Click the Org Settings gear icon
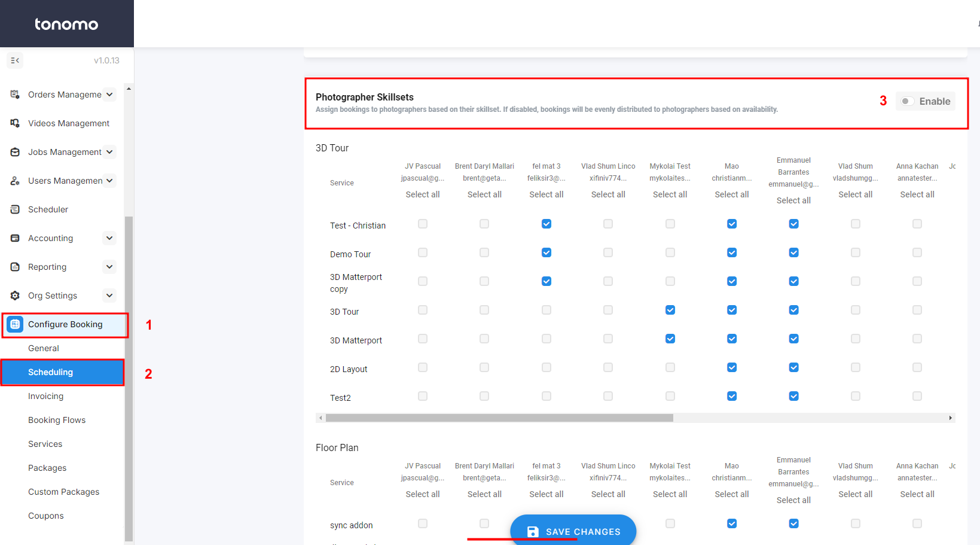 [15, 296]
